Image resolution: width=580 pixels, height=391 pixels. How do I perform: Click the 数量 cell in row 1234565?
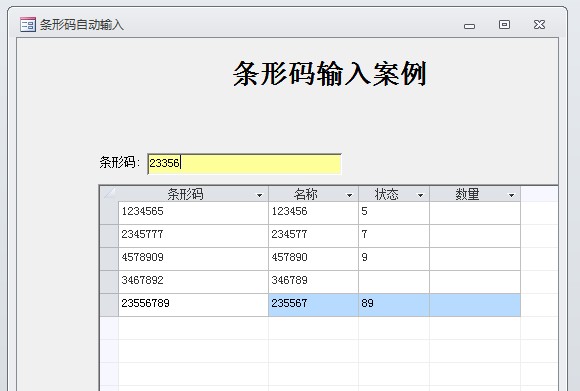[475, 213]
